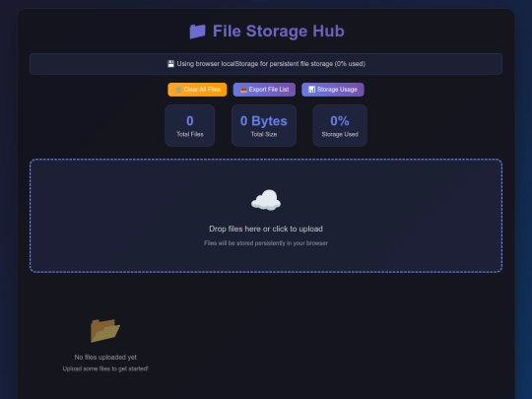Click "Upload some files to get started!" text

(105, 368)
